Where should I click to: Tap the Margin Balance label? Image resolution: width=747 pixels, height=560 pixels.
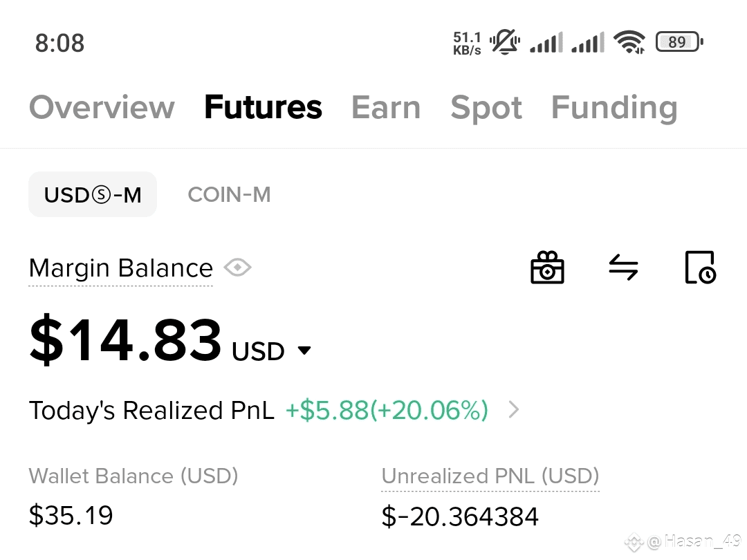coord(120,268)
